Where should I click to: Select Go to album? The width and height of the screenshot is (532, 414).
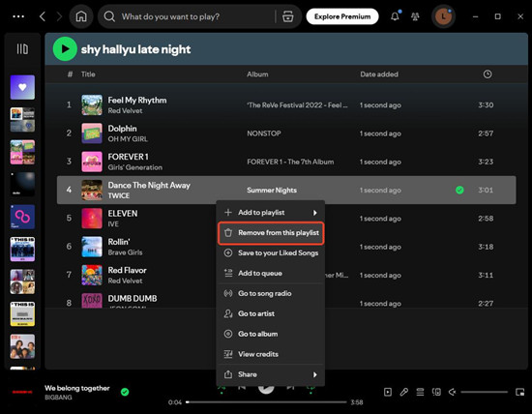coord(271,334)
